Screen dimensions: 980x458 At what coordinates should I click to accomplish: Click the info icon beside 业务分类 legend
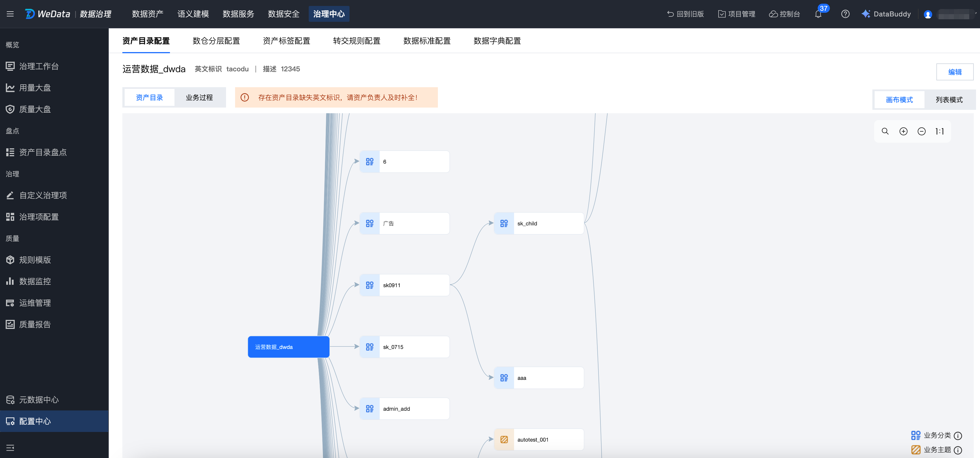(x=958, y=436)
